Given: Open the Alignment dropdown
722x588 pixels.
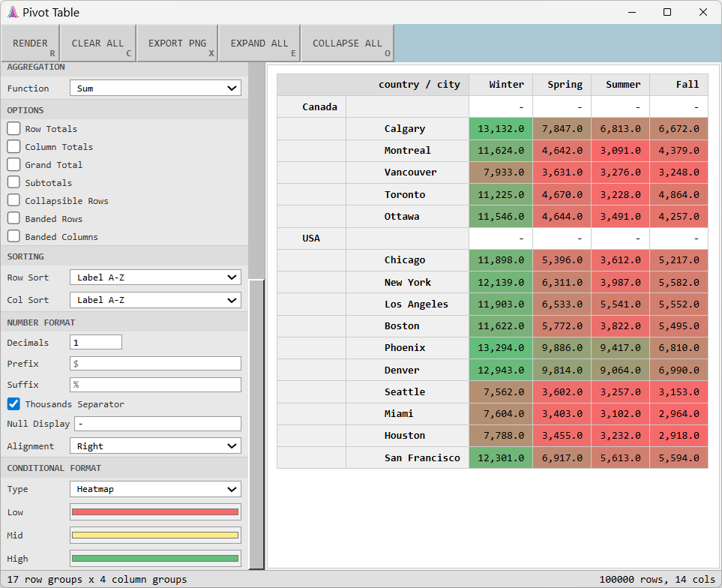Looking at the screenshot, I should pos(155,446).
